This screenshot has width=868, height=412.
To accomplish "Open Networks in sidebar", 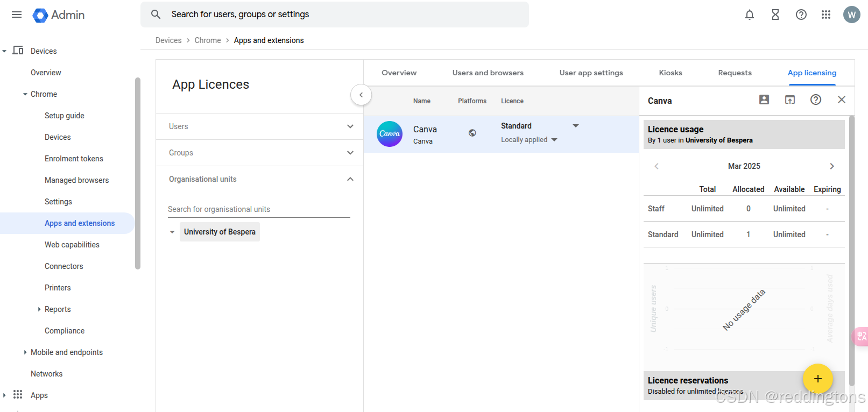I will click(46, 374).
